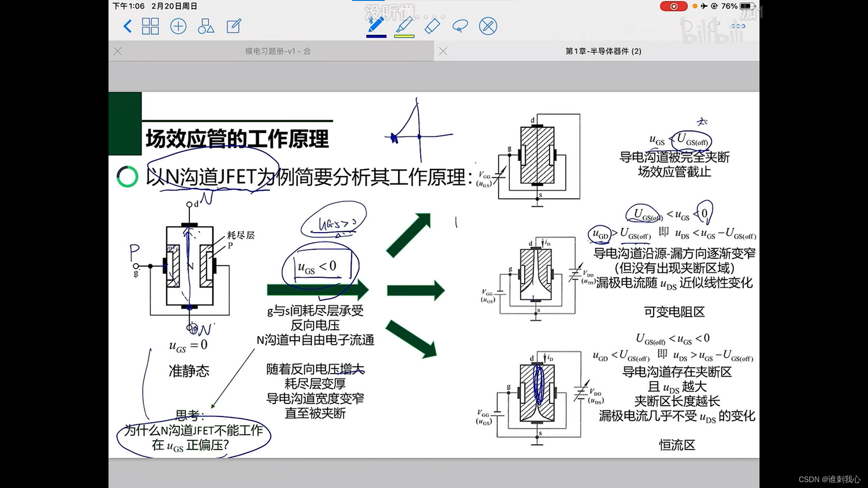This screenshot has height=488, width=868.
Task: Select the Lasso selection tool
Action: (460, 26)
